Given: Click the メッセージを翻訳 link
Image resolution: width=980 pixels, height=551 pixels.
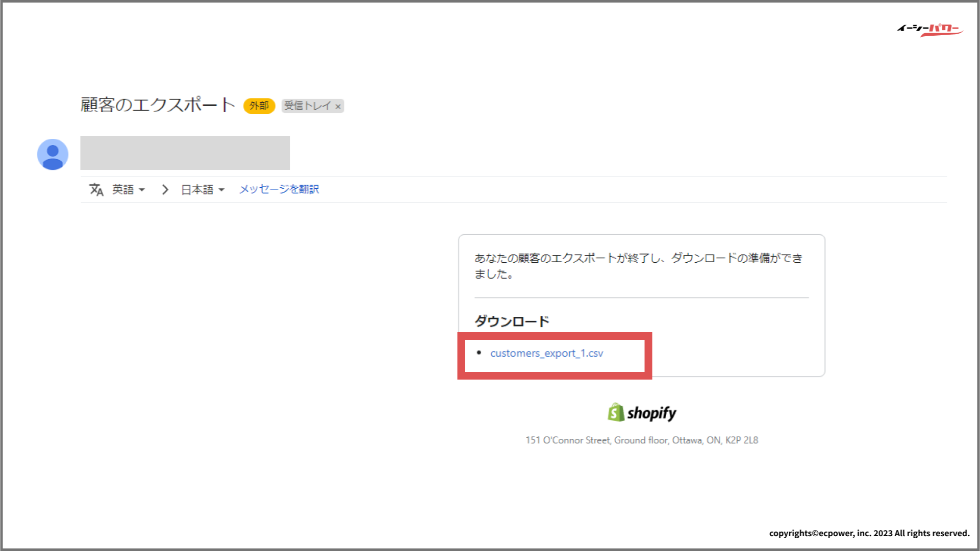Looking at the screenshot, I should tap(279, 189).
